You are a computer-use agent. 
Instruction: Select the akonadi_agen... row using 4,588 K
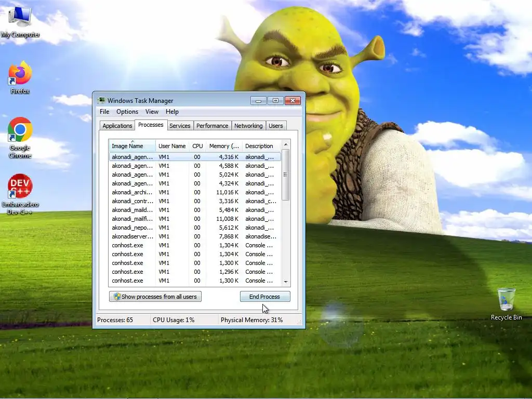pyautogui.click(x=195, y=166)
